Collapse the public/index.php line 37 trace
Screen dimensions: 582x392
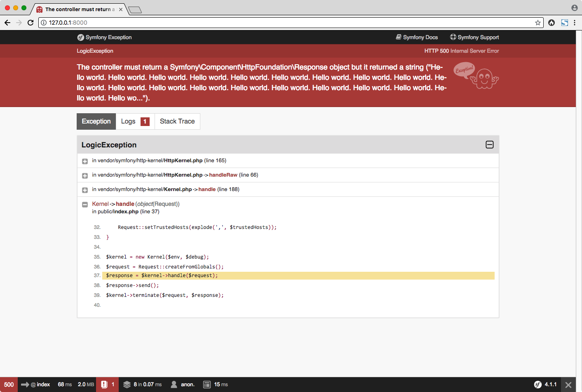tap(85, 205)
